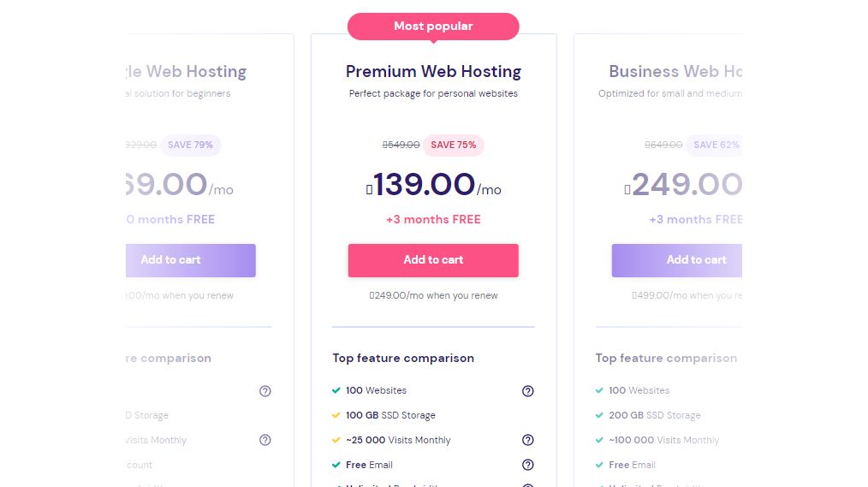The width and height of the screenshot is (868, 487).
Task: Click Premium Top feature comparison heading
Action: (x=403, y=358)
